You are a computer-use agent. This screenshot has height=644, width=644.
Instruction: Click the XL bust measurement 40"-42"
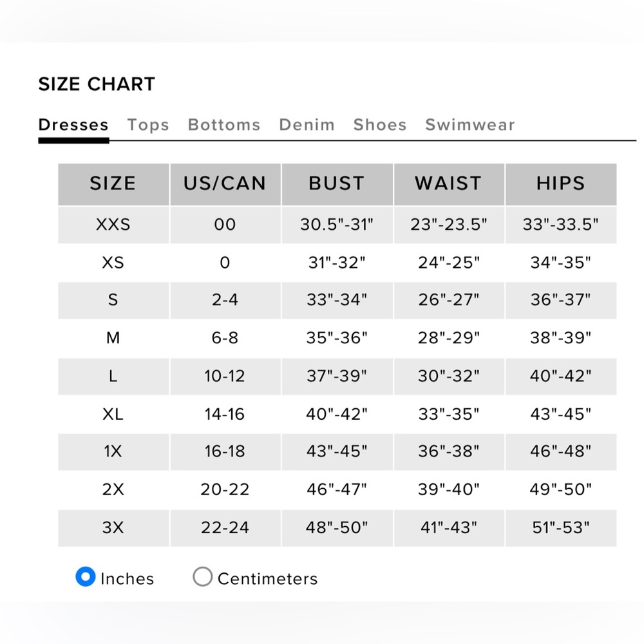(337, 414)
